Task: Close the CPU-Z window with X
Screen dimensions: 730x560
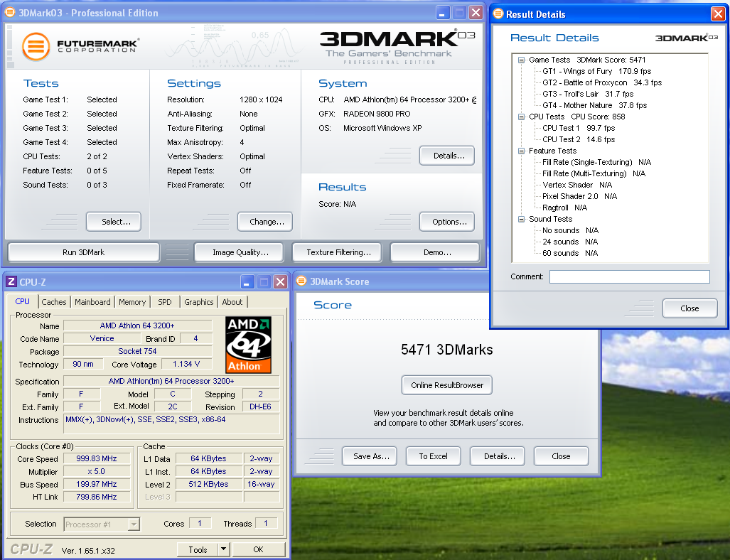Action: 280,281
